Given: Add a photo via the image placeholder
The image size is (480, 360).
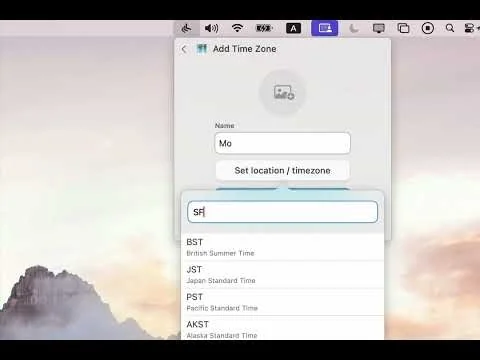Looking at the screenshot, I should [283, 92].
